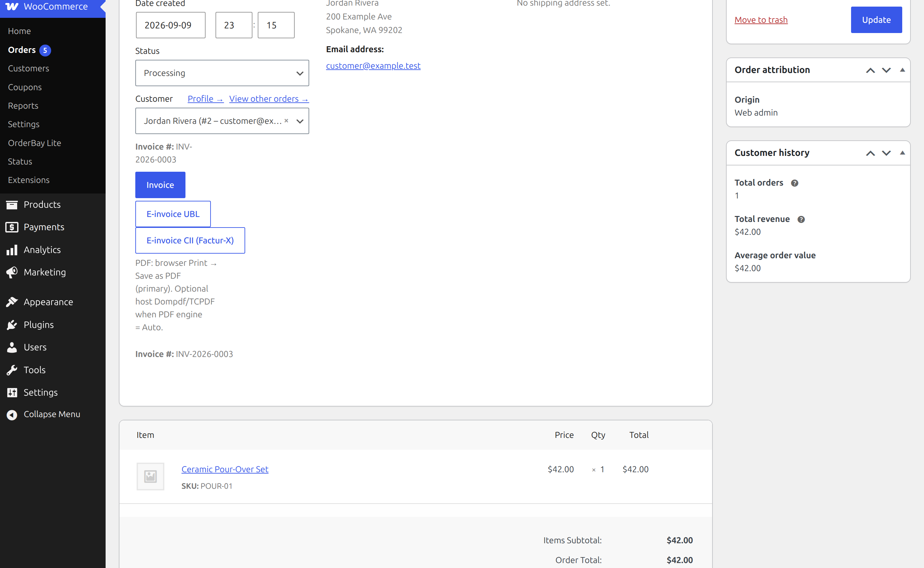Toggle the Order attribution panel
The width and height of the screenshot is (924, 568).
[x=902, y=70]
